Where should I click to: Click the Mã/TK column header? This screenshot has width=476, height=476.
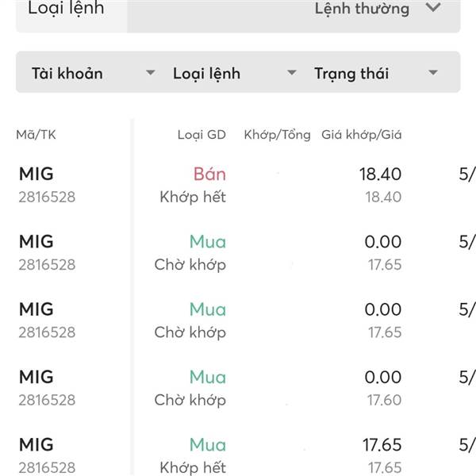point(36,134)
